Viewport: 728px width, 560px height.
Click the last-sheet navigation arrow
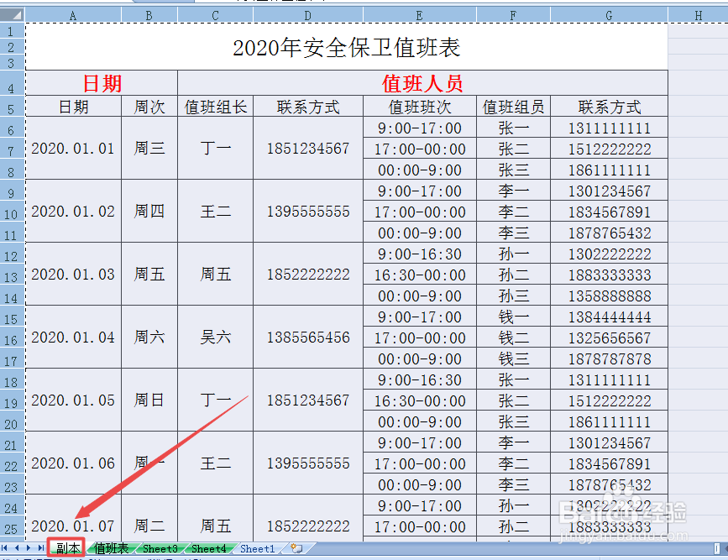coord(42,548)
